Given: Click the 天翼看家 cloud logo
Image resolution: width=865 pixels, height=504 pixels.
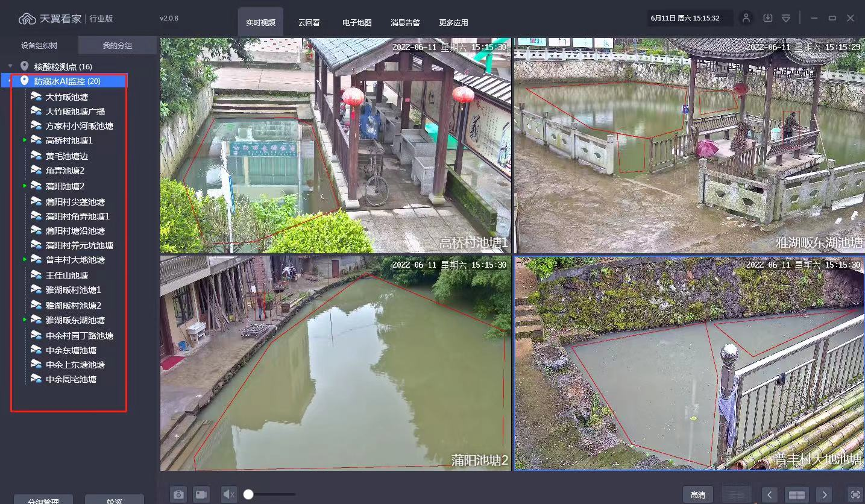Looking at the screenshot, I should 28,19.
